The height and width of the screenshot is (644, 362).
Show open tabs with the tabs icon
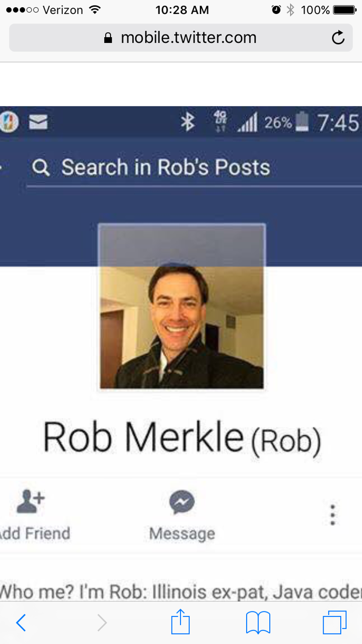coord(335,622)
